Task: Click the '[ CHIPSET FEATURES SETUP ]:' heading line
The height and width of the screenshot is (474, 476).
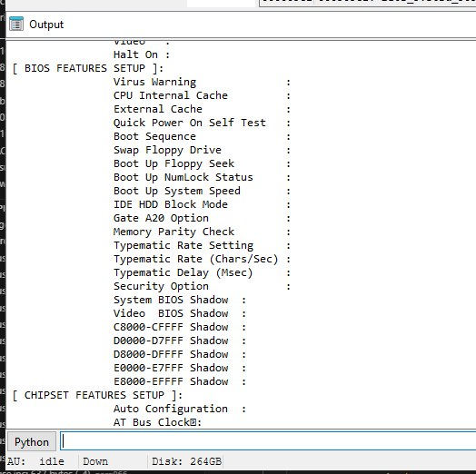Action: tap(97, 395)
